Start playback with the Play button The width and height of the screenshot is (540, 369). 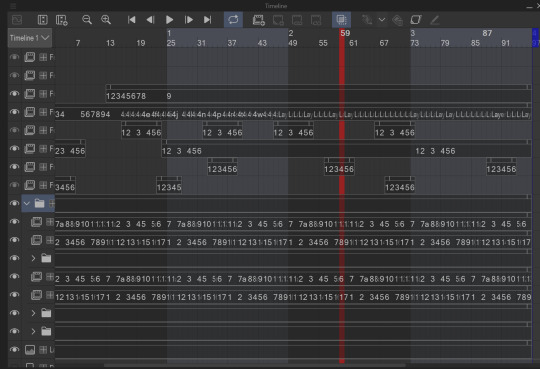pyautogui.click(x=169, y=20)
